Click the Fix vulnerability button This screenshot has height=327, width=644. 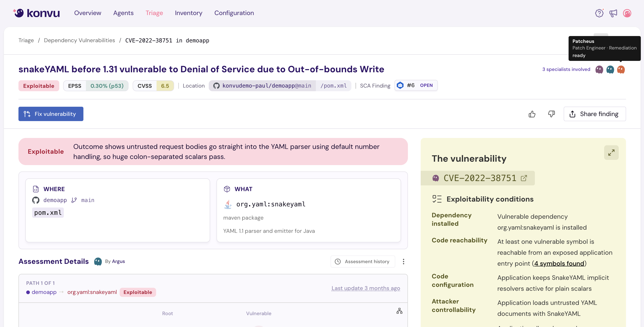pyautogui.click(x=51, y=114)
